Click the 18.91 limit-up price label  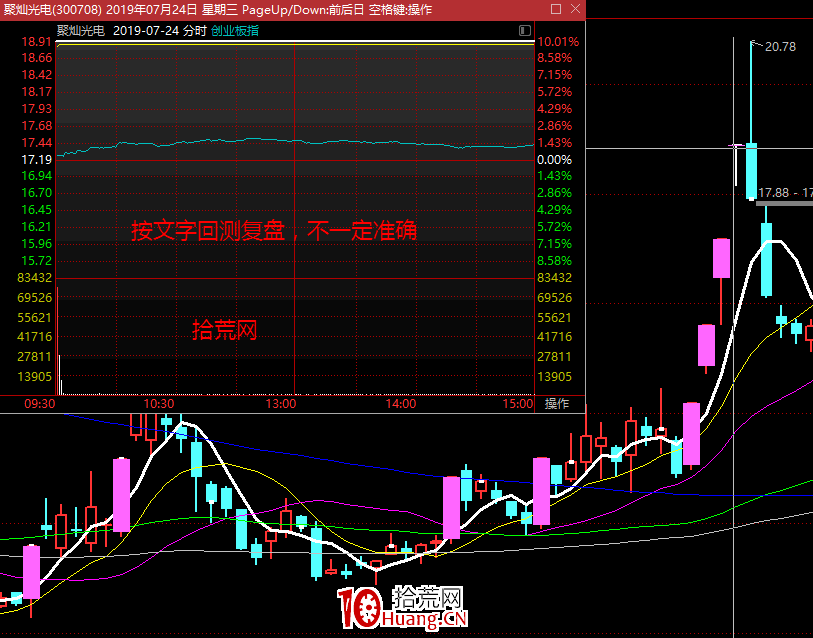point(37,41)
